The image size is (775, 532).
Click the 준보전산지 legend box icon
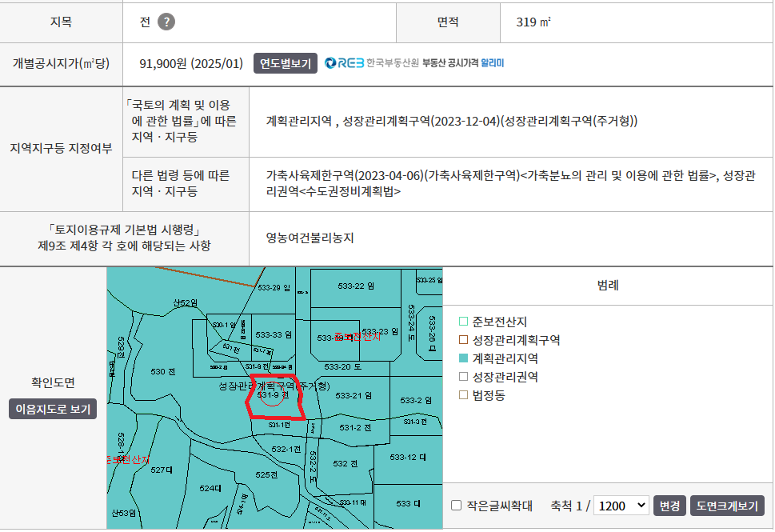[463, 322]
